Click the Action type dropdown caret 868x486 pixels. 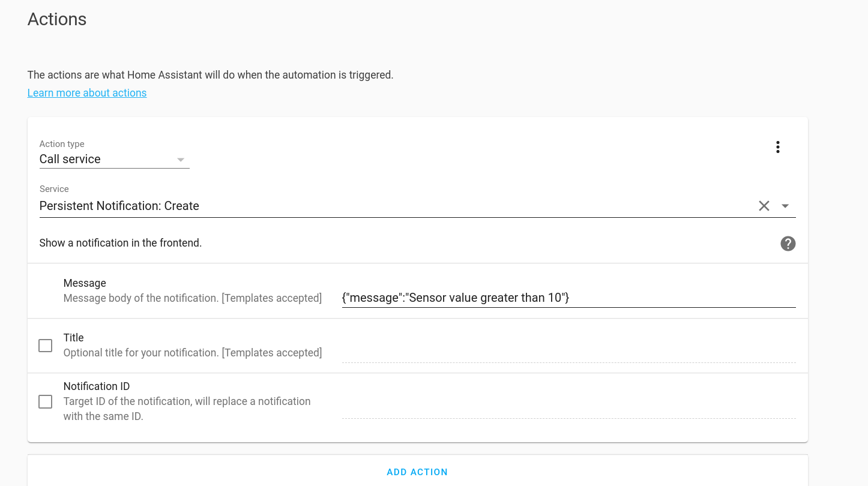point(180,160)
